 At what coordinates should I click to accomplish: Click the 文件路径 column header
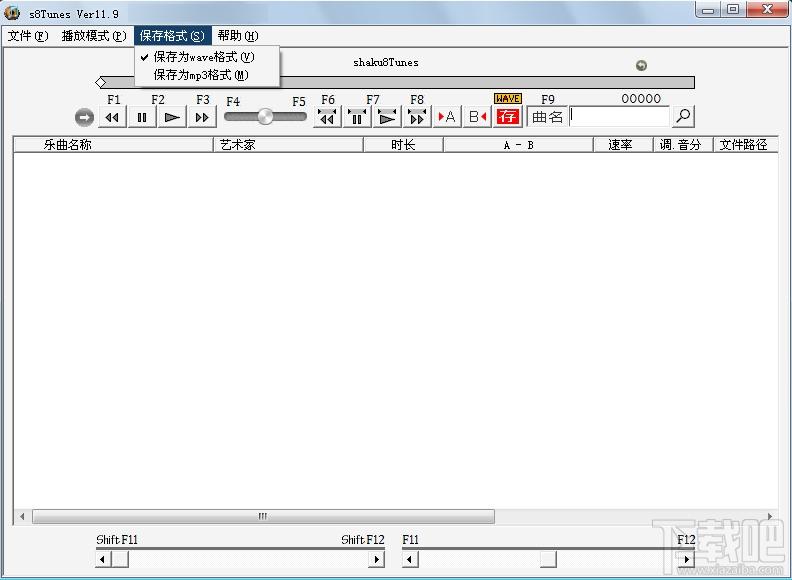[746, 144]
